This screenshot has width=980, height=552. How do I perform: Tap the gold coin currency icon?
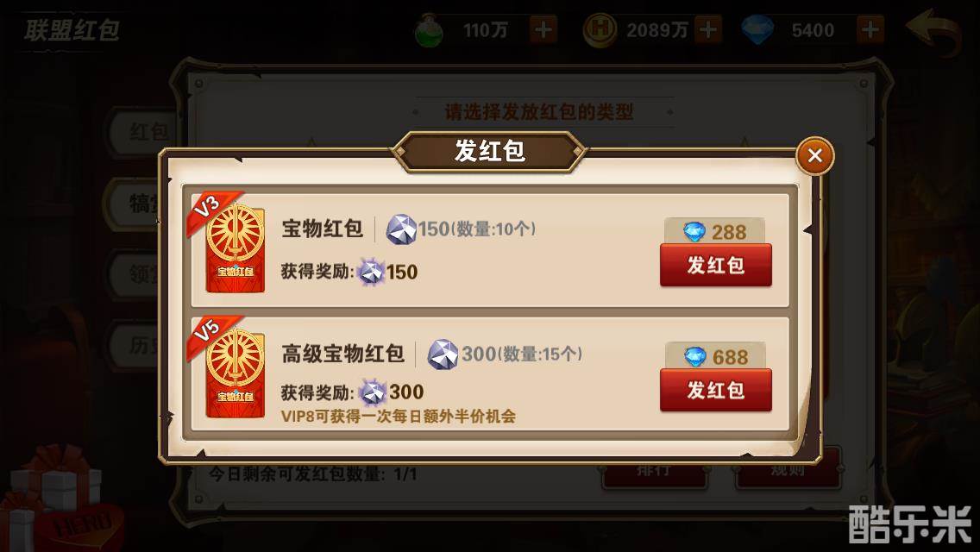[x=600, y=30]
